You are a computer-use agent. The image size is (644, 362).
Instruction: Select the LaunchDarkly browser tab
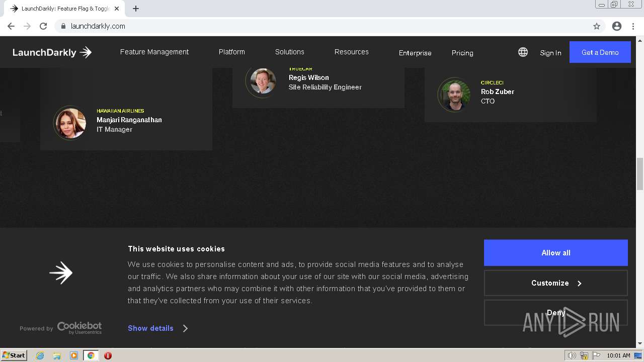65,9
